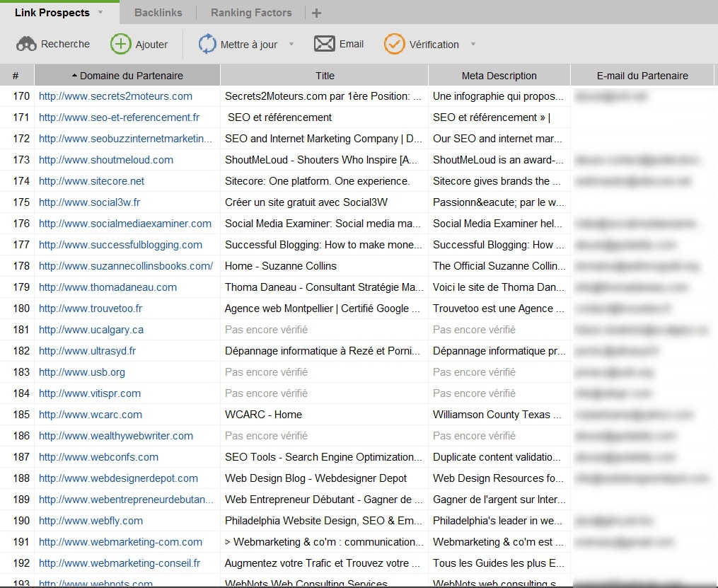Click the Recherche binoculars icon
The image size is (718, 588).
27,45
